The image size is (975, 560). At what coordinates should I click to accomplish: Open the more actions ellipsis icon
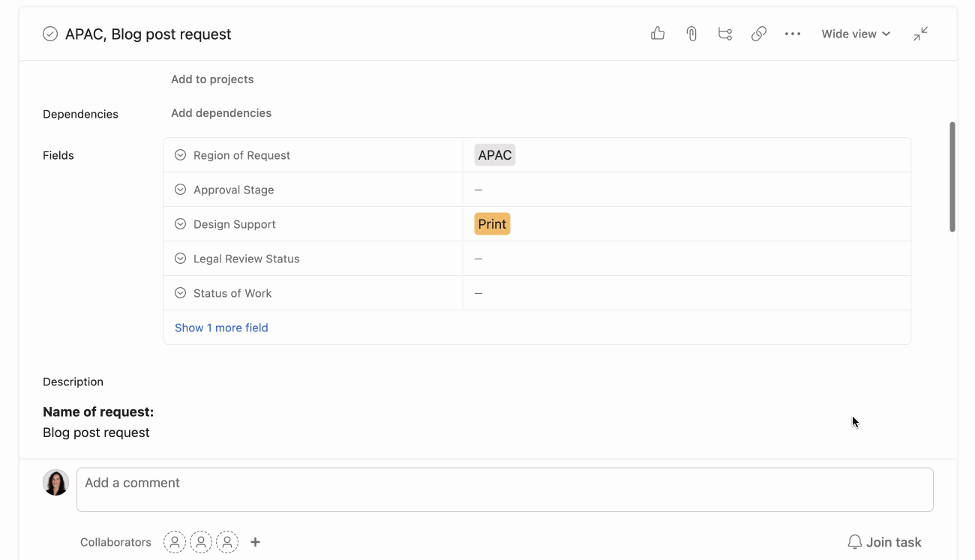792,34
